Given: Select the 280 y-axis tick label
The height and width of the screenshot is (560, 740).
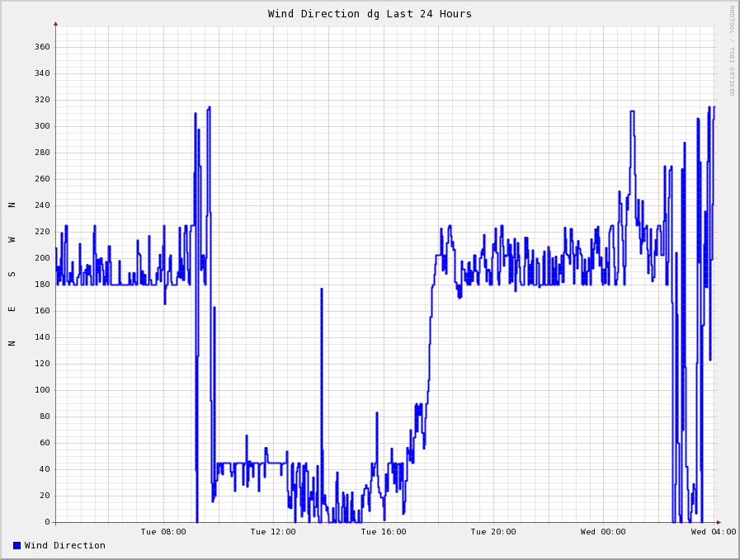Looking at the screenshot, I should [42, 153].
